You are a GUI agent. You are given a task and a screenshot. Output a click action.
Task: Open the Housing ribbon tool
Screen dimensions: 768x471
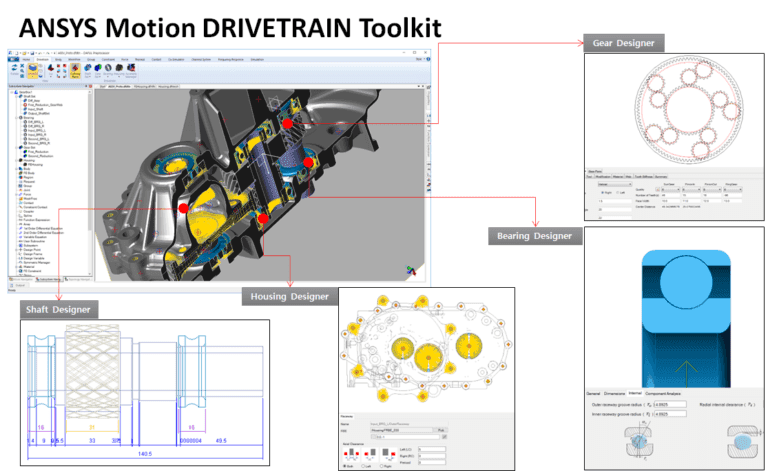tap(119, 71)
